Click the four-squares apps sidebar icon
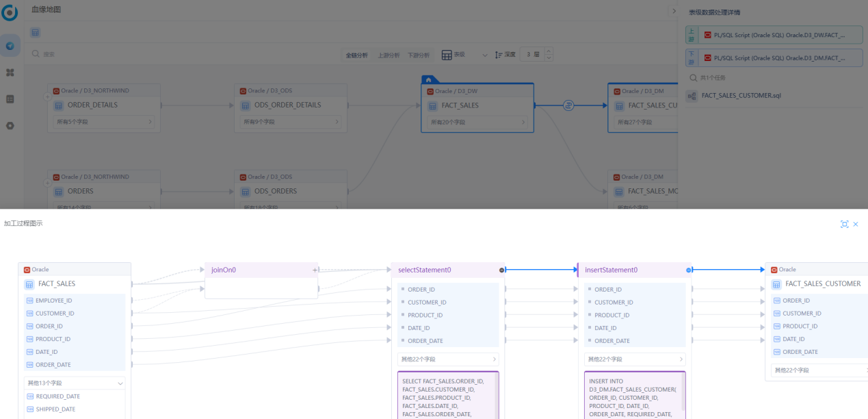The width and height of the screenshot is (868, 419). (x=10, y=73)
